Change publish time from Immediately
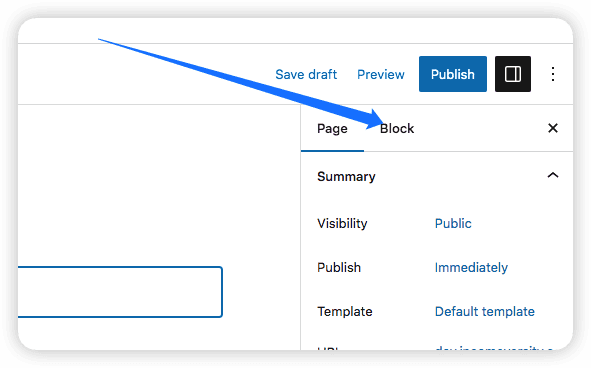Screen dimensions: 591x368 point(471,267)
